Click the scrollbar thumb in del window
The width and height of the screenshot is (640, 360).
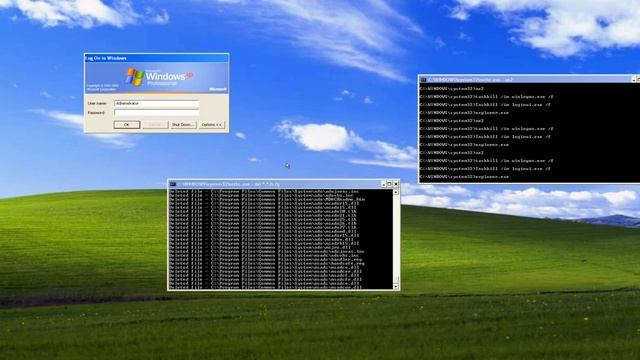click(x=396, y=280)
